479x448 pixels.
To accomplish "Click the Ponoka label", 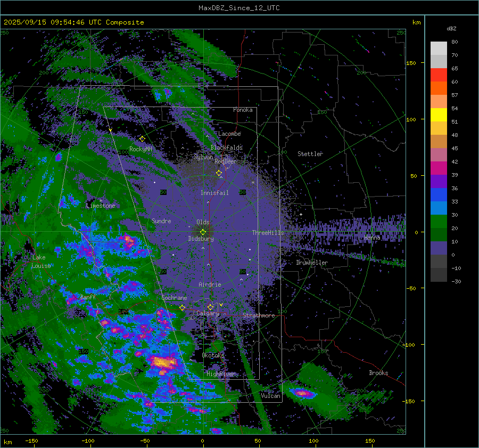I will click(x=243, y=110).
